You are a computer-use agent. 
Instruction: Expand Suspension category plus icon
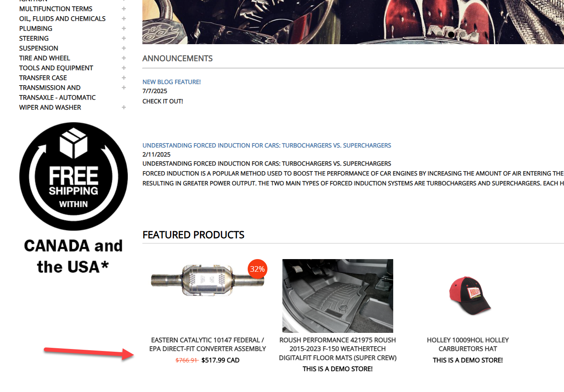click(124, 48)
